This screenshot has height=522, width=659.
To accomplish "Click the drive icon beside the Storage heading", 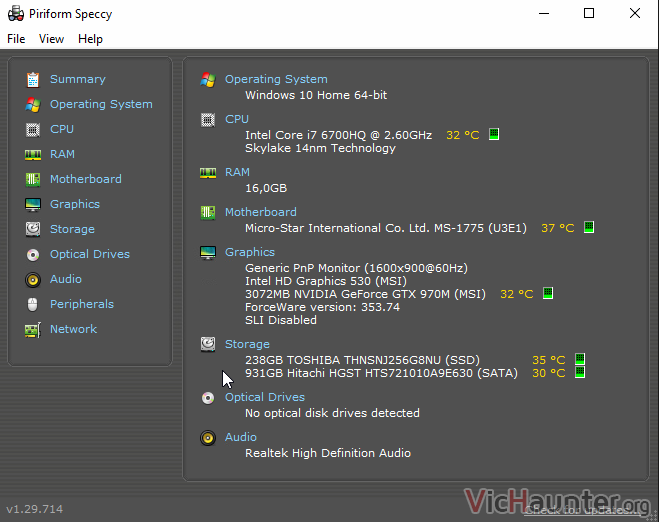I will pos(208,344).
